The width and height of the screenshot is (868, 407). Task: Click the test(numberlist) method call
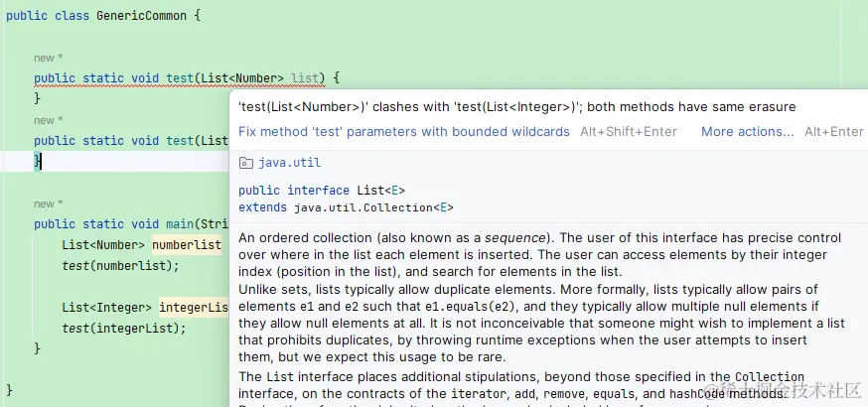pyautogui.click(x=119, y=265)
